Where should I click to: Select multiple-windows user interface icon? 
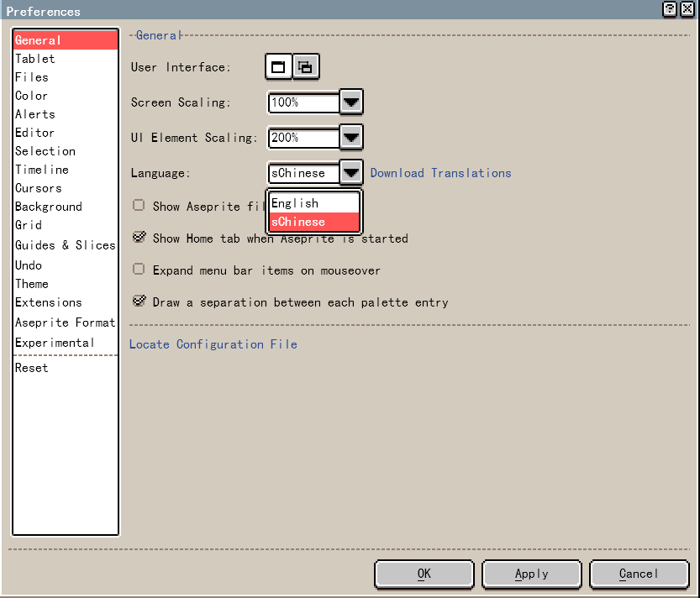(x=306, y=67)
